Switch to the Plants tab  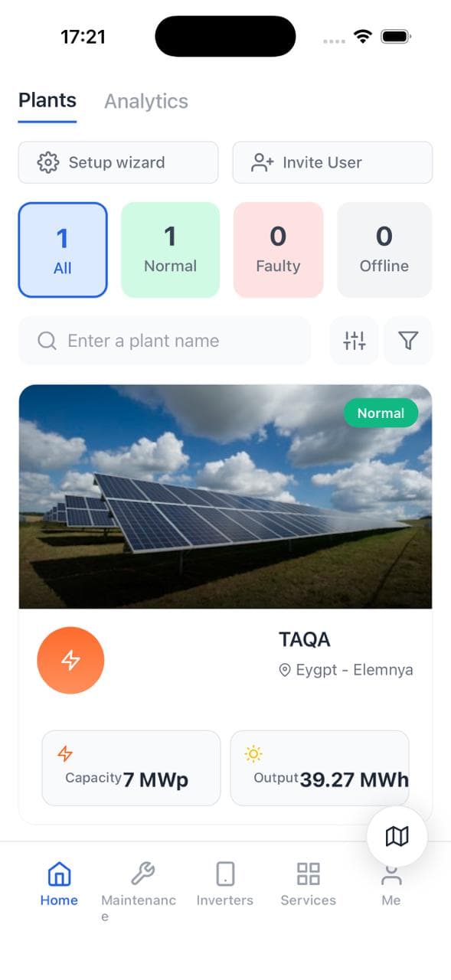[x=47, y=100]
